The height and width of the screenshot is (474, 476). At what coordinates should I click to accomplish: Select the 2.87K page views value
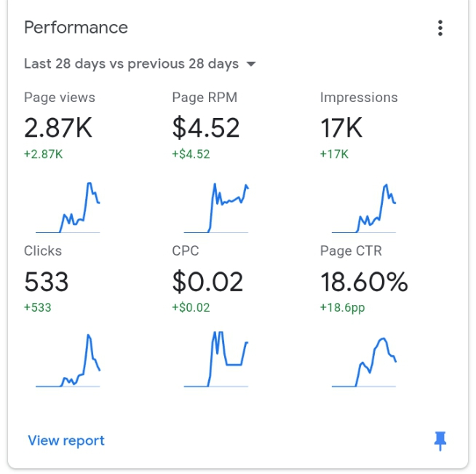[58, 128]
